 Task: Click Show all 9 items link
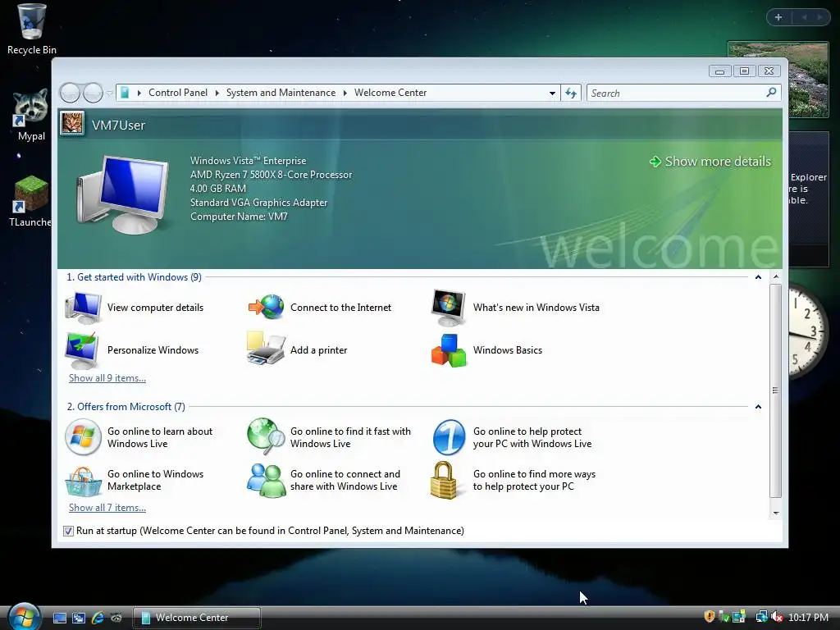[x=107, y=378]
